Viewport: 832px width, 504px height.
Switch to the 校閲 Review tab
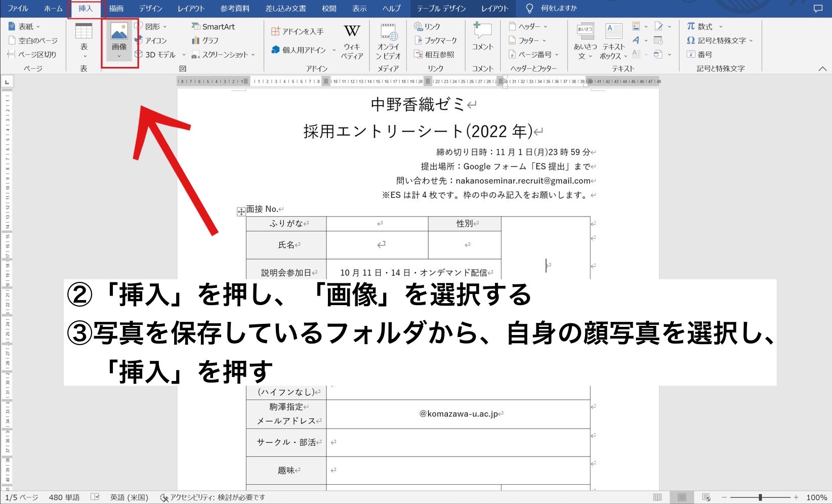pos(329,8)
